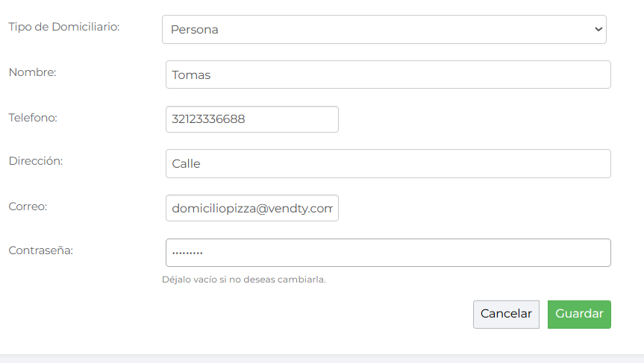Save the form with Guardar
Image resolution: width=644 pixels, height=363 pixels.
click(x=579, y=314)
